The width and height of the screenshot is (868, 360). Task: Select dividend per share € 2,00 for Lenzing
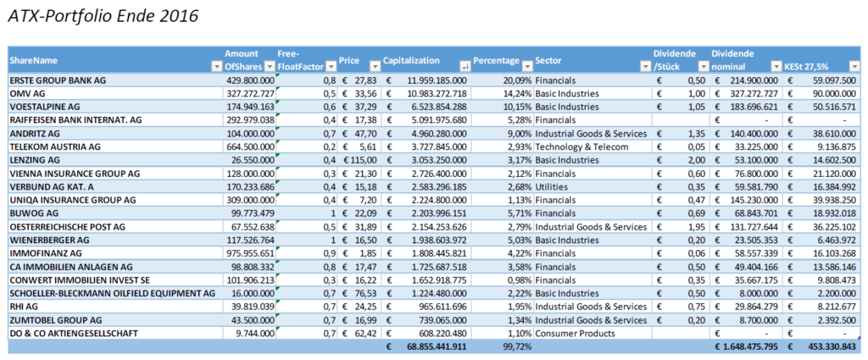pyautogui.click(x=681, y=160)
